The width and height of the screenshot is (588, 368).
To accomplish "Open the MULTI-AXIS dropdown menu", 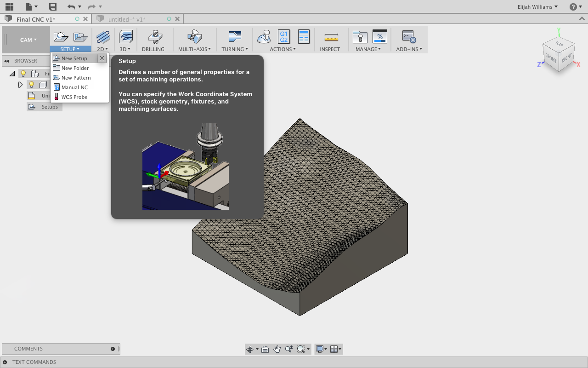I will pos(195,49).
